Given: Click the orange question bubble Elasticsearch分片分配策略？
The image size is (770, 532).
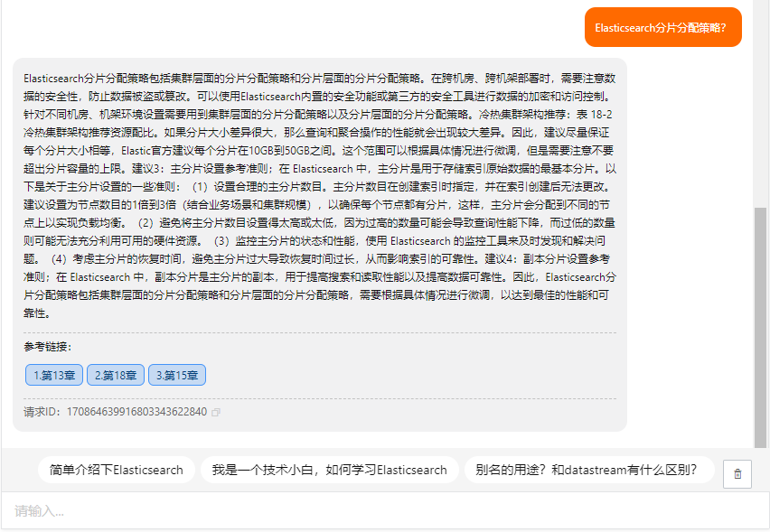Looking at the screenshot, I should [663, 27].
